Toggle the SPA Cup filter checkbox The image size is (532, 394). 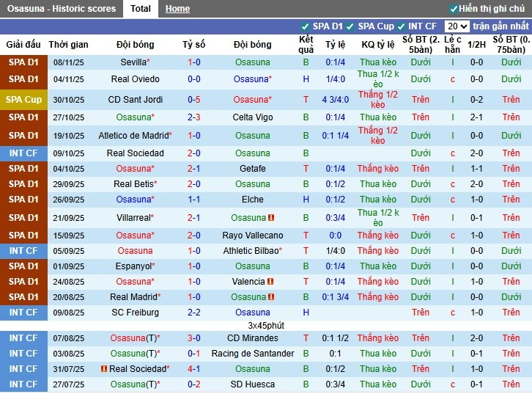pyautogui.click(x=350, y=26)
